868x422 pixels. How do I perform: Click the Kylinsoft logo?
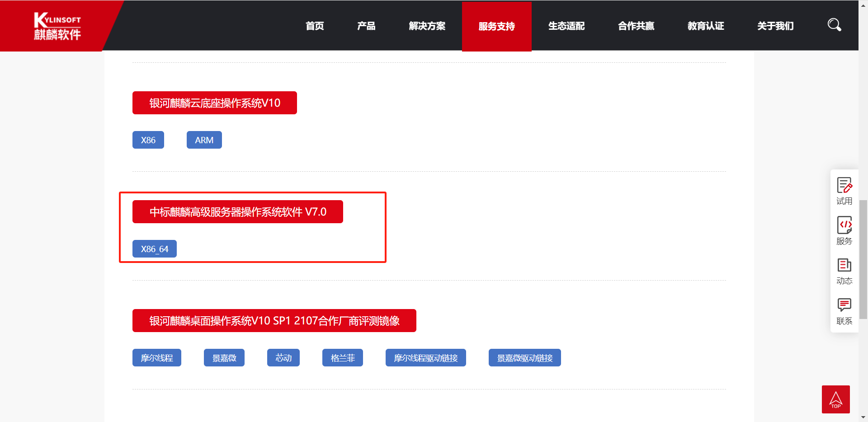pos(57,26)
